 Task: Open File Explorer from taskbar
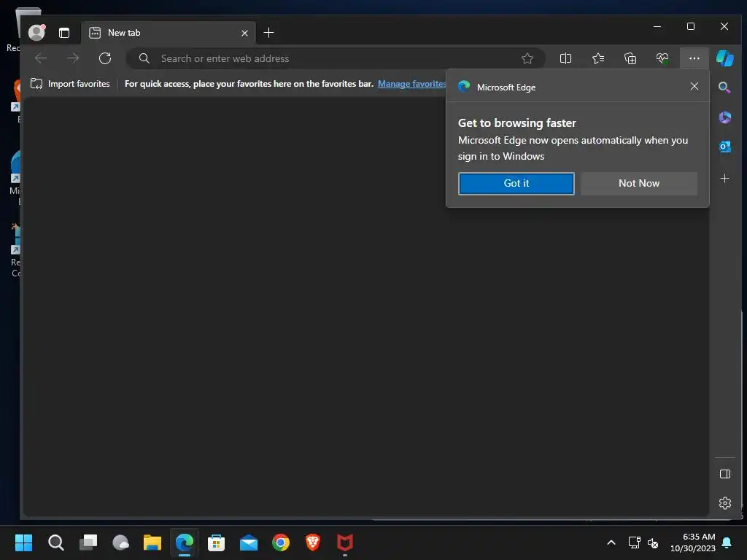(152, 542)
